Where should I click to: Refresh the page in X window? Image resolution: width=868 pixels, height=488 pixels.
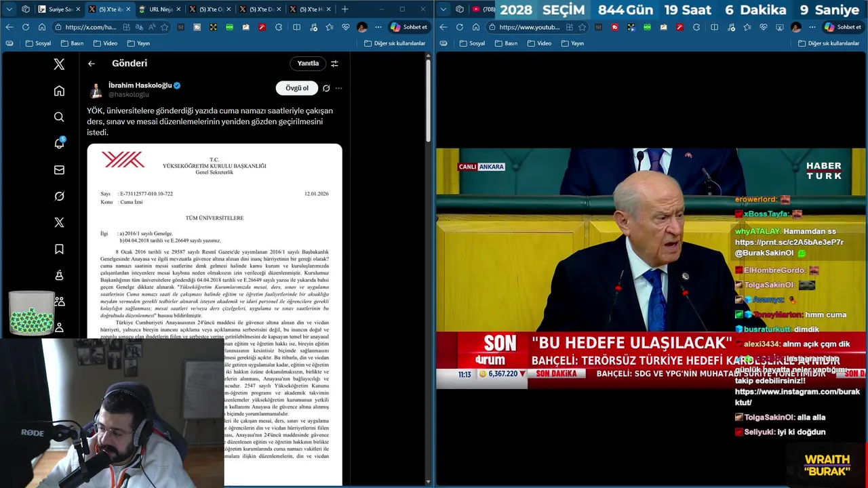click(26, 27)
